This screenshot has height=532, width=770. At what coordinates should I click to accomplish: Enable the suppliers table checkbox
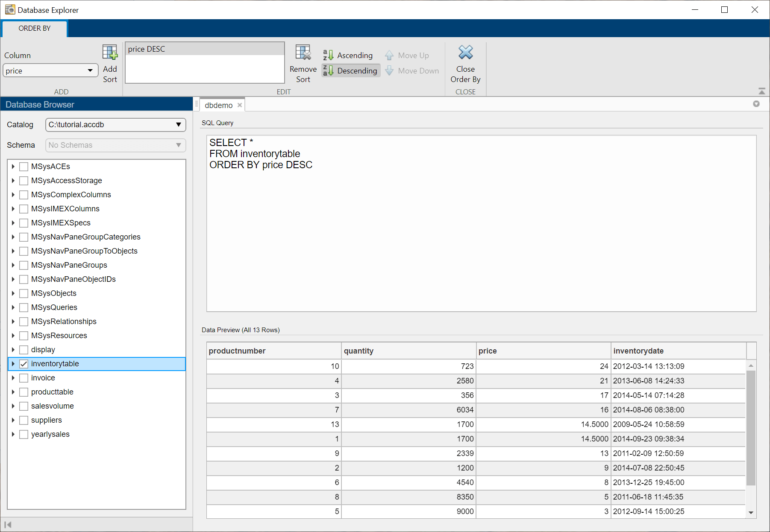24,420
